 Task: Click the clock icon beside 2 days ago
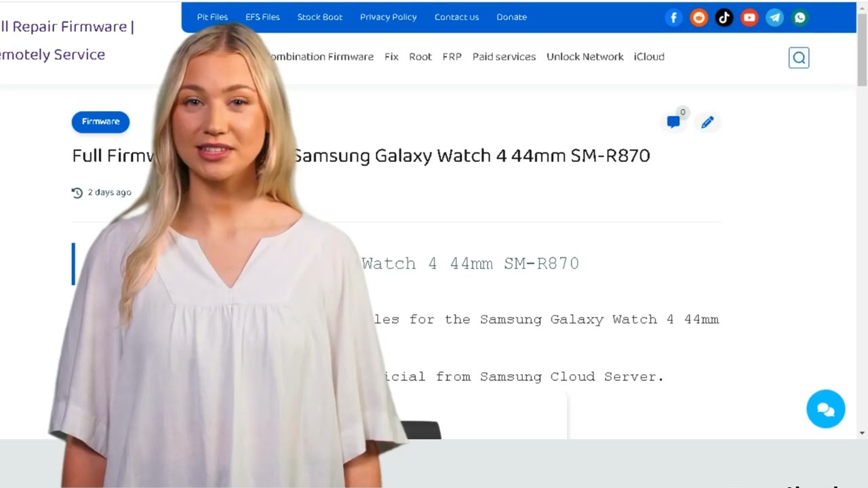click(77, 192)
